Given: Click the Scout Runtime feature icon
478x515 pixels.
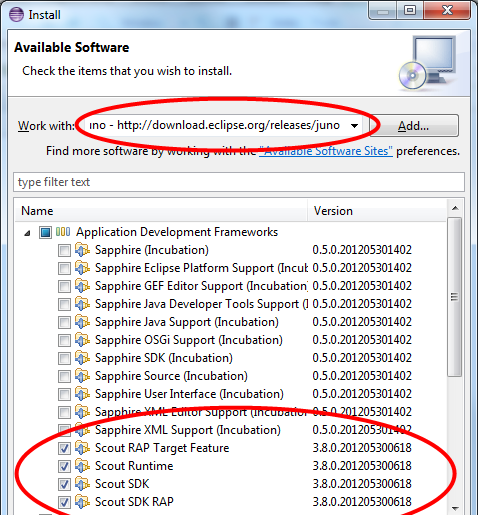Looking at the screenshot, I should [x=82, y=466].
